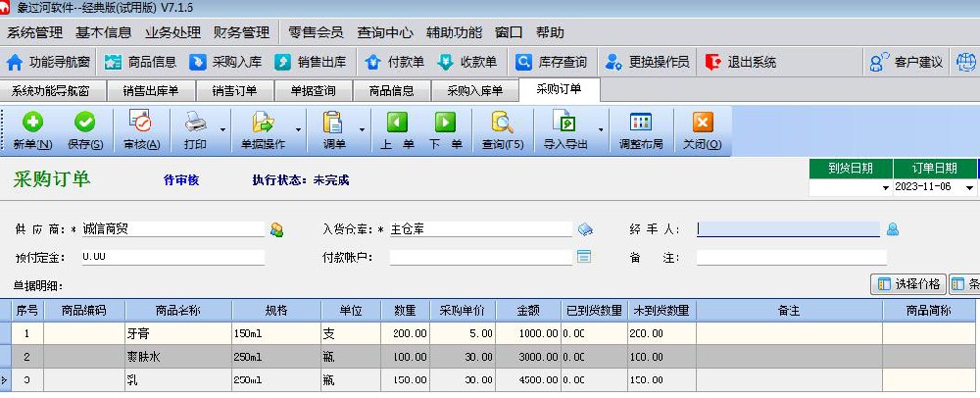Create a new order with 新单(N)
The image size is (980, 398).
pos(32,130)
